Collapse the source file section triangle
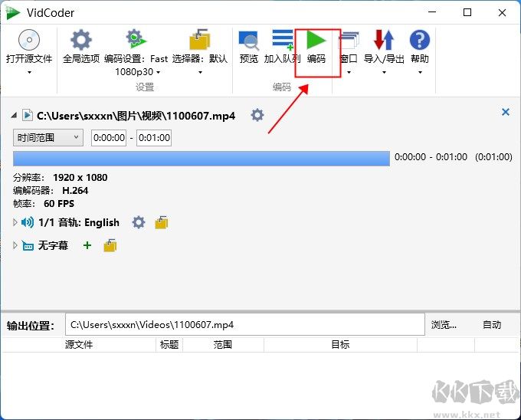 click(14, 115)
